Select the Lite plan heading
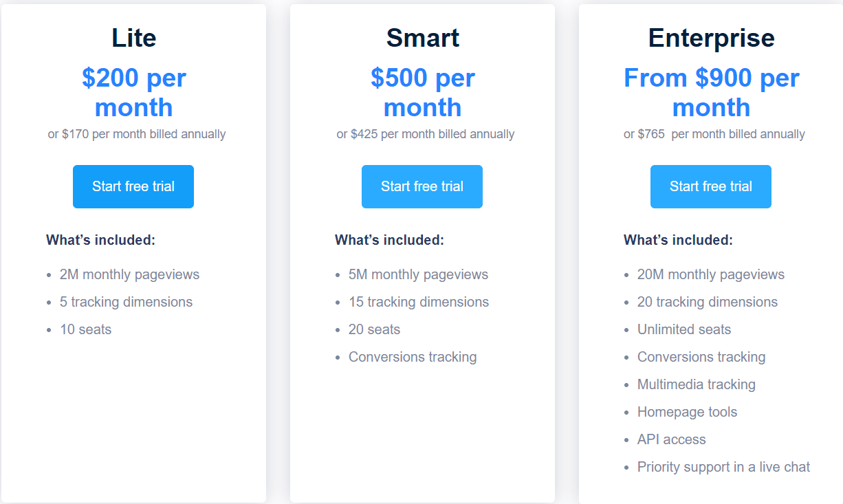This screenshot has height=504, width=843. point(133,39)
